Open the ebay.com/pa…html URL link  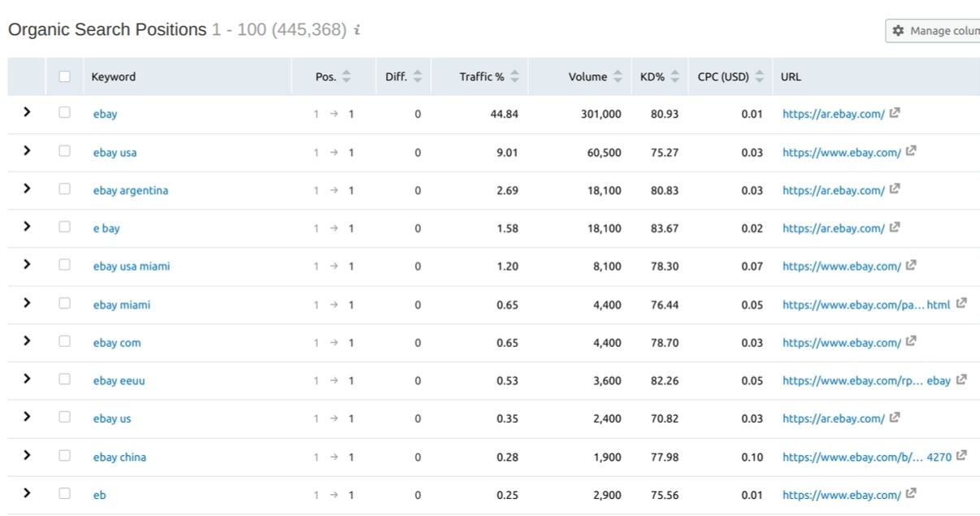click(866, 306)
